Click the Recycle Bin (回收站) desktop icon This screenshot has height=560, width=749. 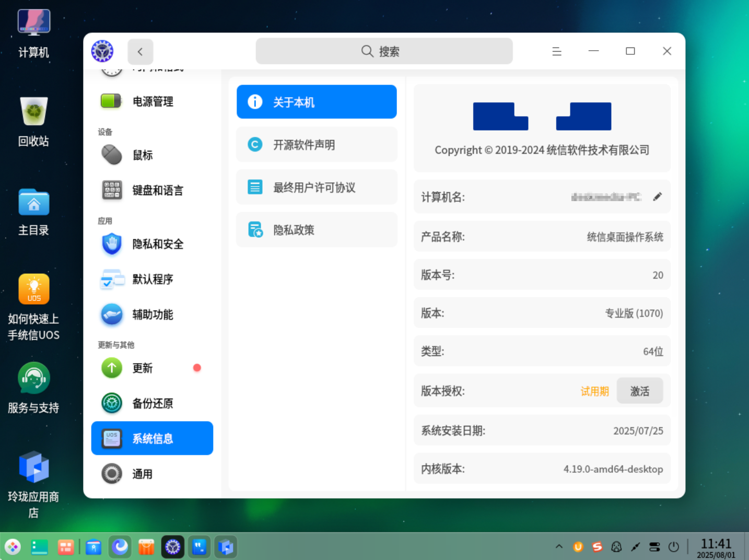(x=33, y=122)
